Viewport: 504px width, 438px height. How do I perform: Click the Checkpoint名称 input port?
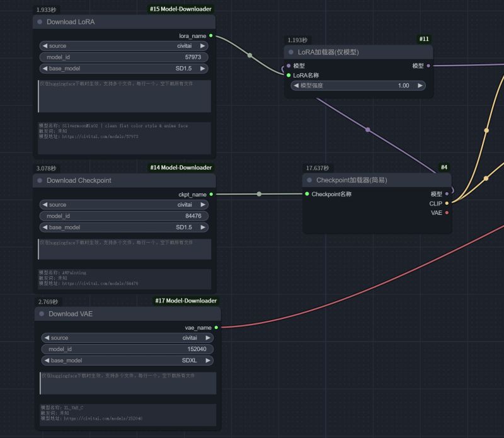pyautogui.click(x=307, y=194)
